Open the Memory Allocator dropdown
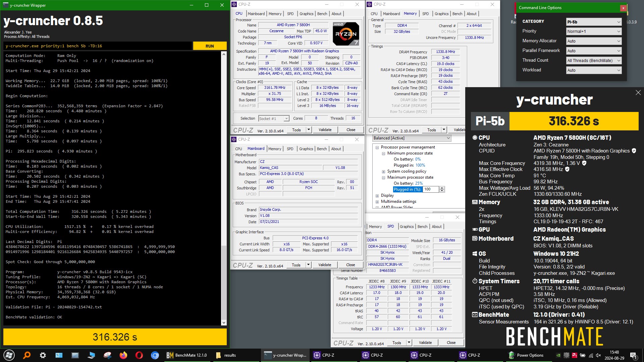The width and height of the screenshot is (644, 362). (x=594, y=41)
